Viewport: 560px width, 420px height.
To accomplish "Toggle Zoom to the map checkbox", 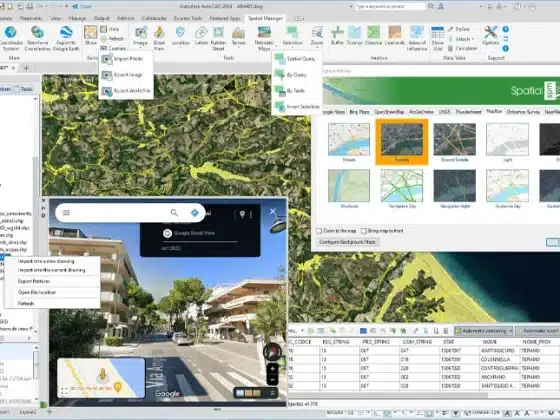I will pos(319,231).
